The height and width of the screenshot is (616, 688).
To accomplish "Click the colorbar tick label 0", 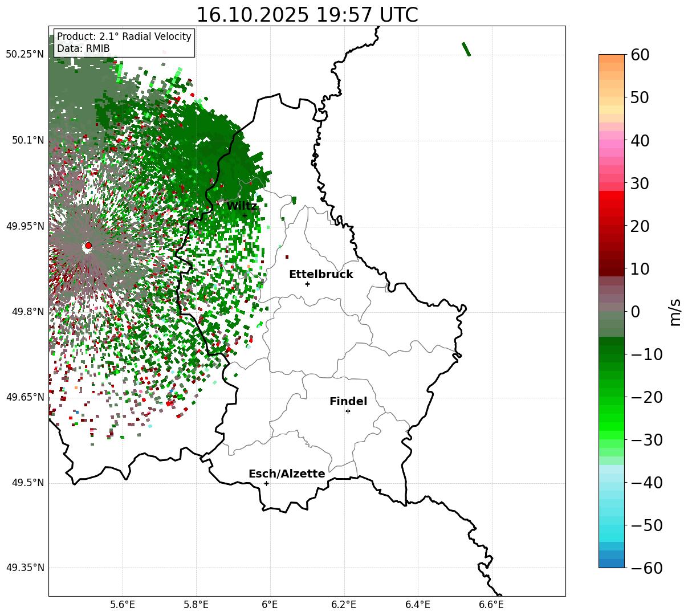I will click(x=635, y=312).
